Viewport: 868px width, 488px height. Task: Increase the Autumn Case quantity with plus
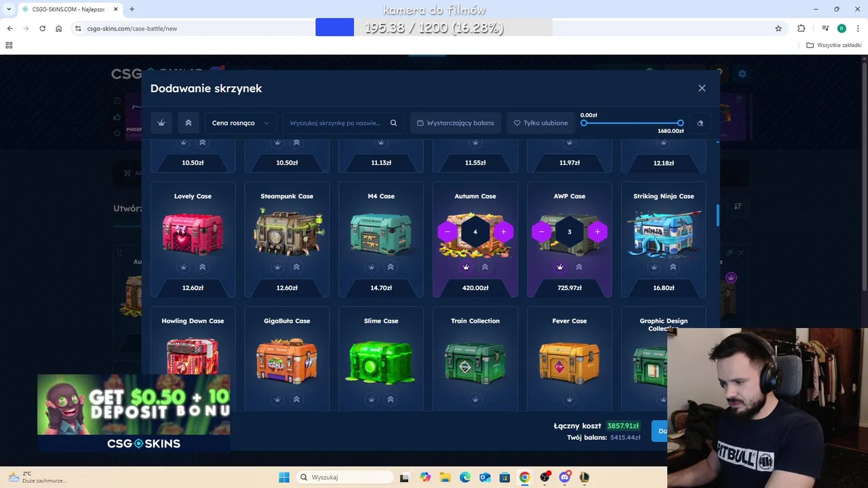pyautogui.click(x=503, y=232)
